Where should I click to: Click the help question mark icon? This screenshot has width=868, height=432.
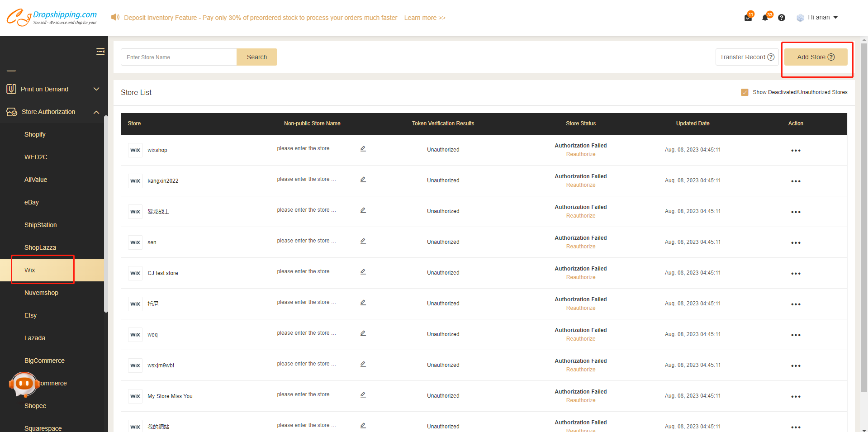click(x=782, y=18)
